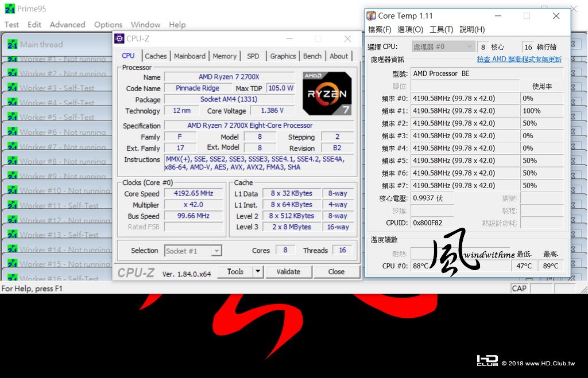Open the 檔案(F) menu in Core Temp
This screenshot has width=588, height=378.
pos(380,30)
